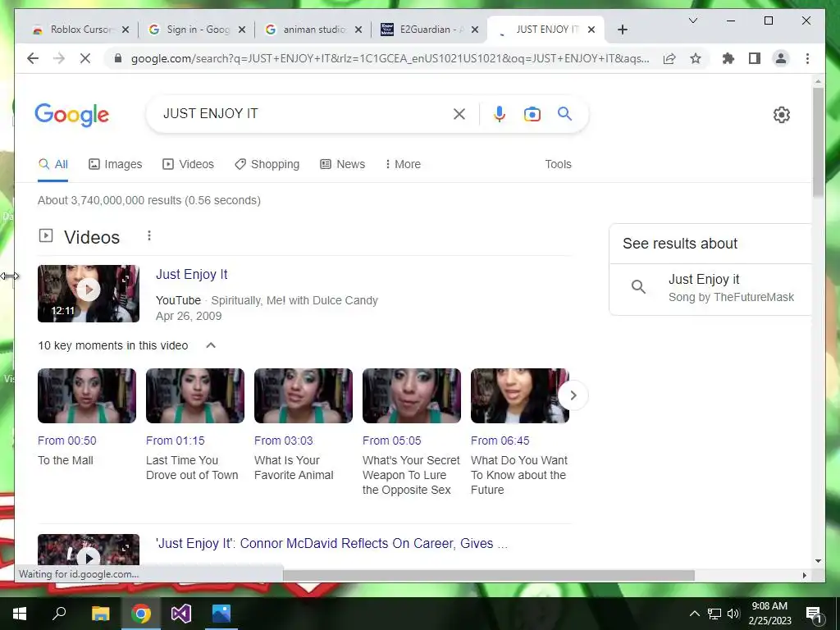
Task: Open the More search filters menu
Action: 403,164
